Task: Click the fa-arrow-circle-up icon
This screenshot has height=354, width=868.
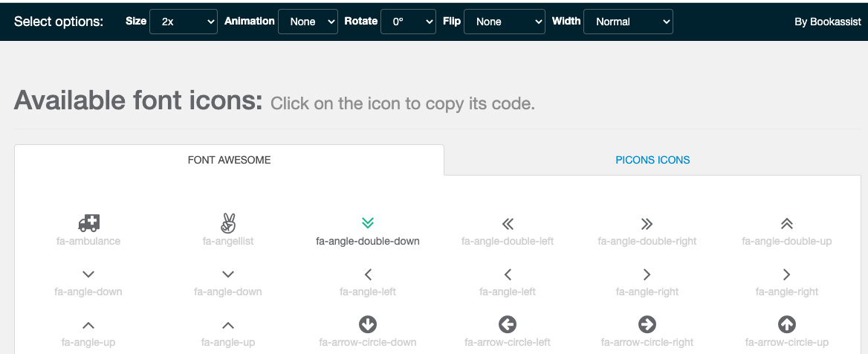Action: pyautogui.click(x=786, y=324)
